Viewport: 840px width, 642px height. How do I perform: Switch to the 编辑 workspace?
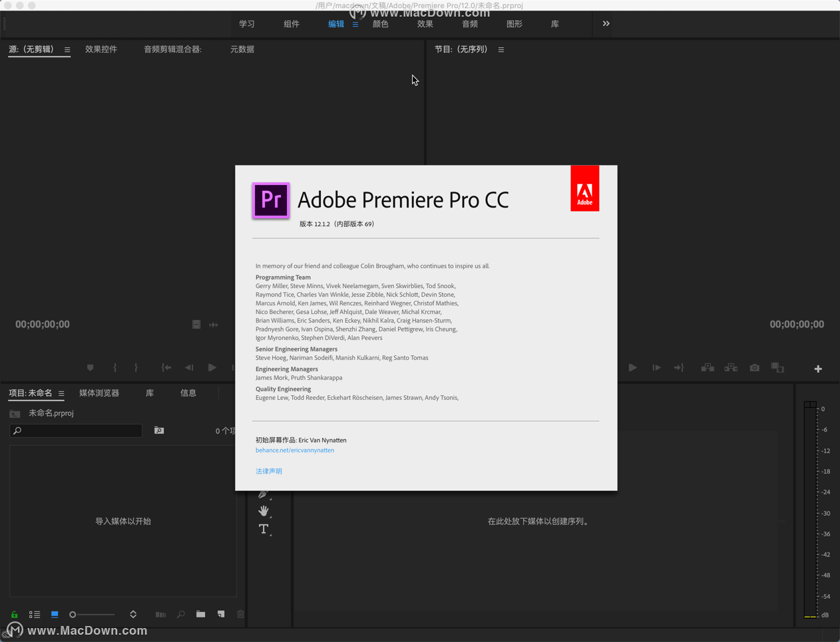tap(336, 24)
